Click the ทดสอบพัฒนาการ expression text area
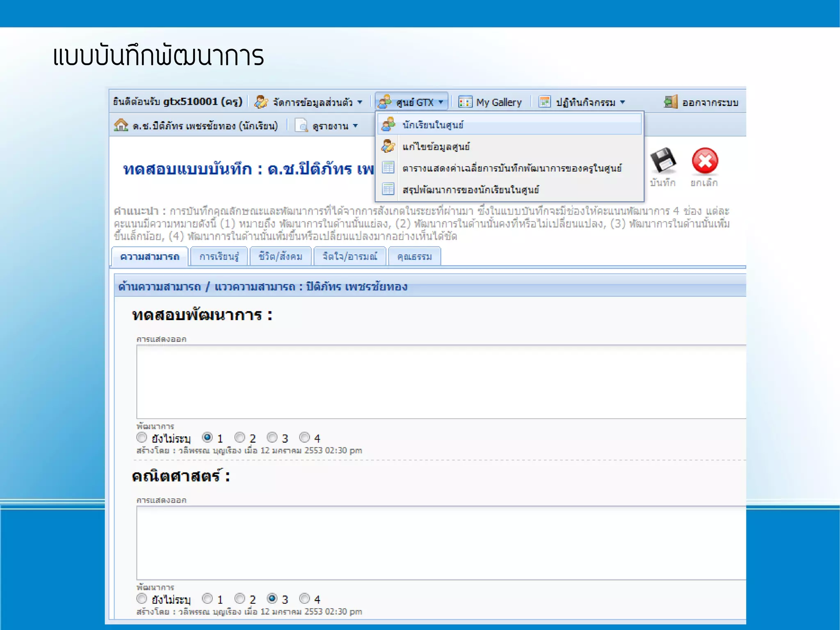The height and width of the screenshot is (630, 840). click(441, 382)
